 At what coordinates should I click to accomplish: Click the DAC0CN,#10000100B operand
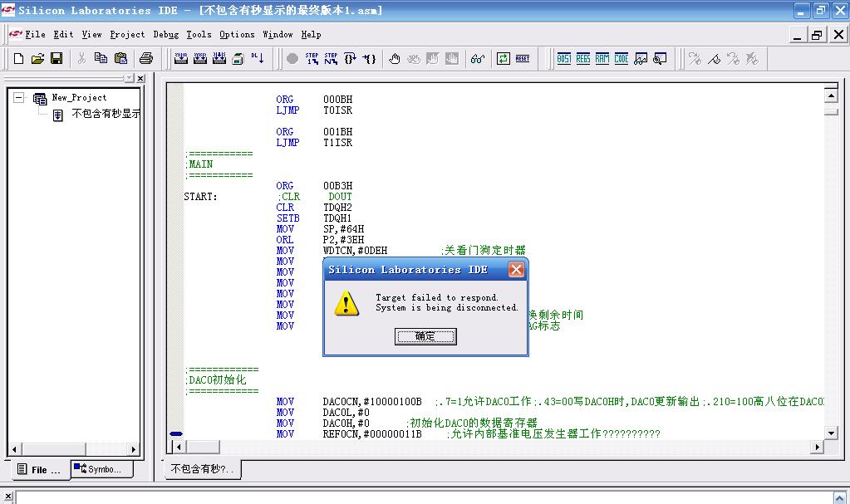pos(372,402)
